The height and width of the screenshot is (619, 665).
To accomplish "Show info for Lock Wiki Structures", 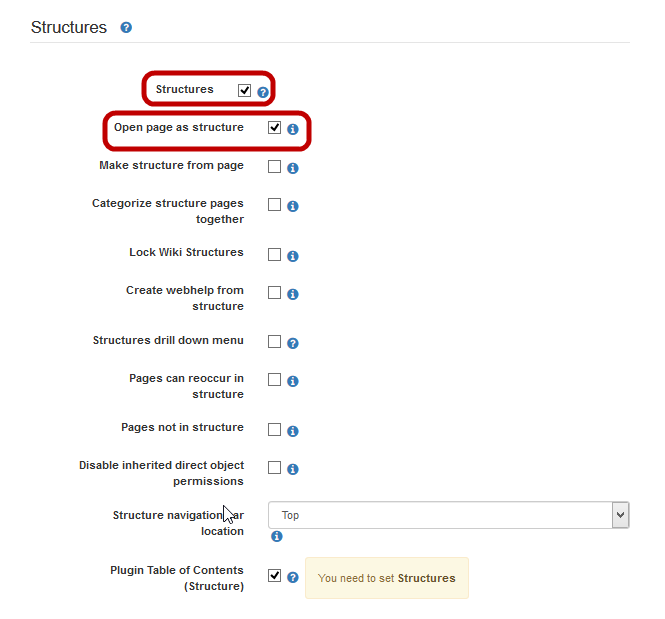I will coord(293,256).
